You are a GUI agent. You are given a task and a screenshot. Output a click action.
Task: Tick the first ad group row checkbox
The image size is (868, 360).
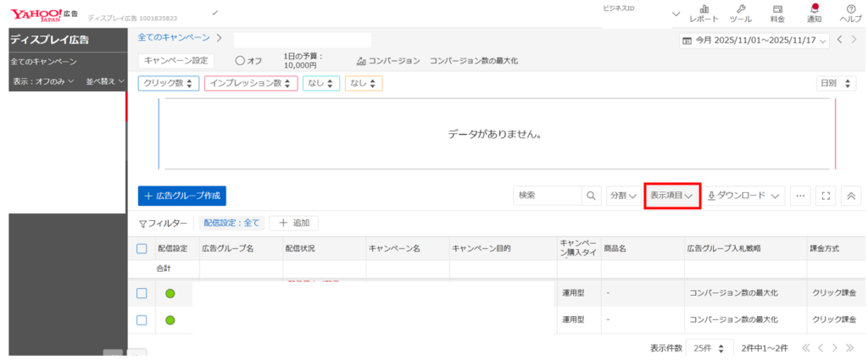(142, 294)
